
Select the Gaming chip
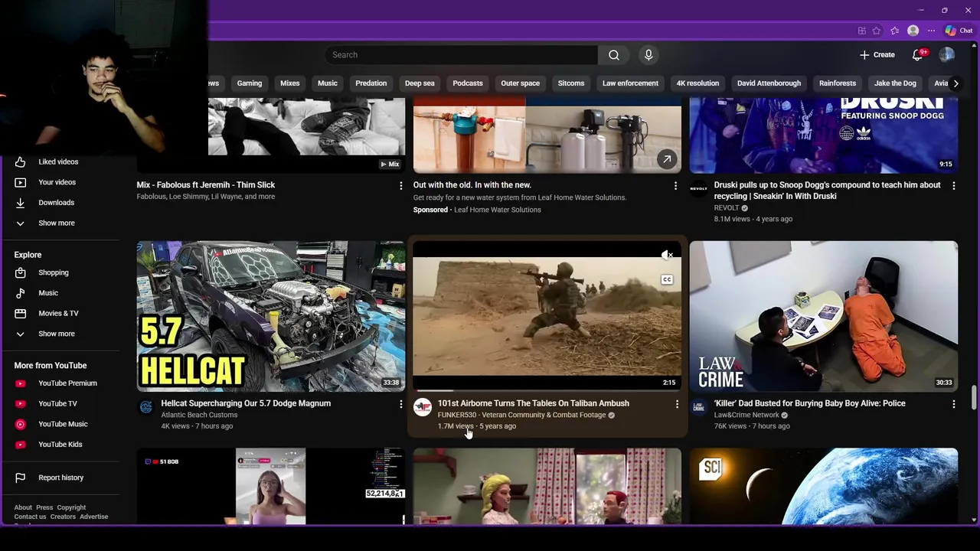point(250,83)
